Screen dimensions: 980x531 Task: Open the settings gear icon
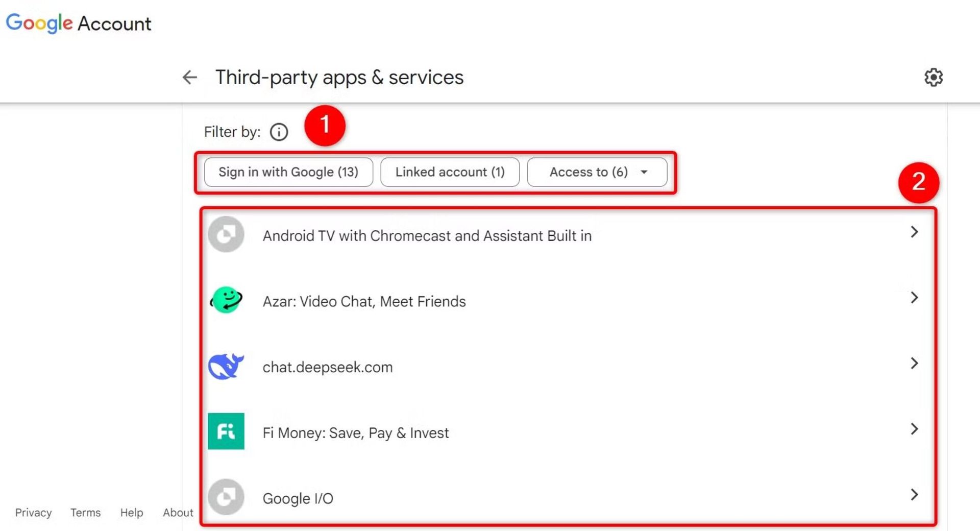click(933, 77)
